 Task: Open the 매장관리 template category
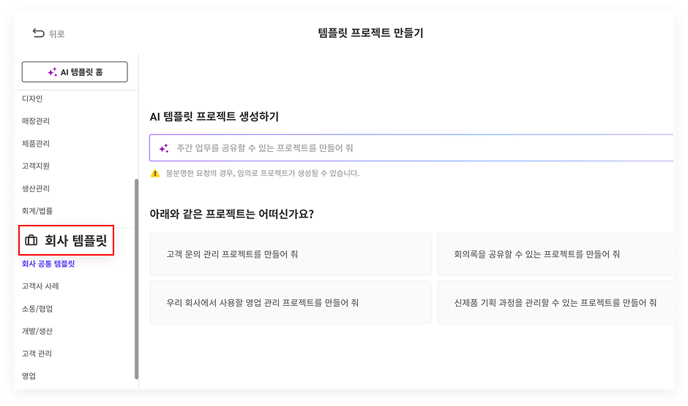[36, 121]
